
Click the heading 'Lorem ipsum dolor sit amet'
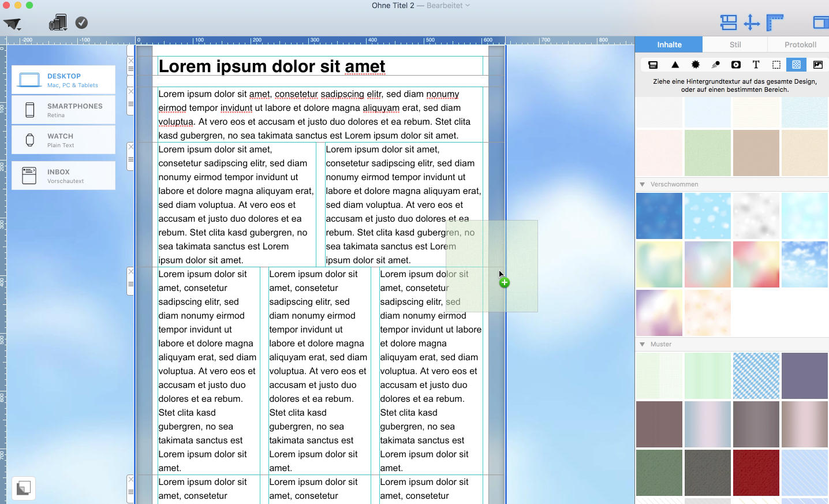(x=272, y=66)
